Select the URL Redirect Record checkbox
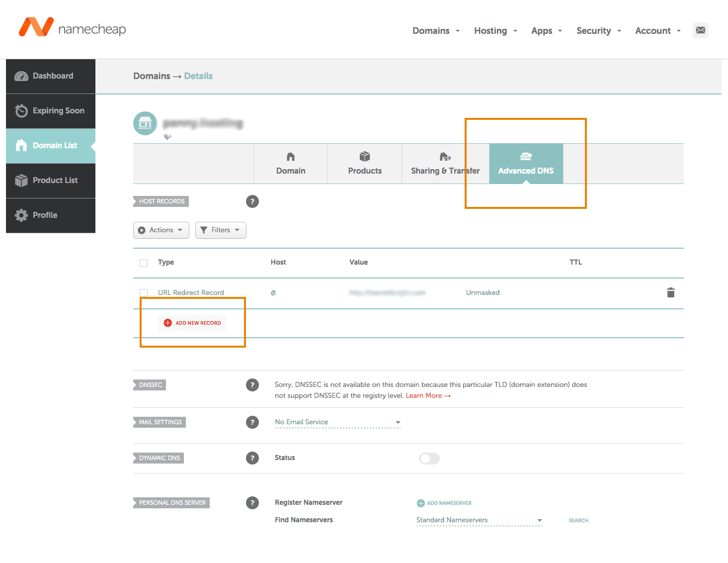Viewport: 728px width, 563px height. (x=144, y=293)
